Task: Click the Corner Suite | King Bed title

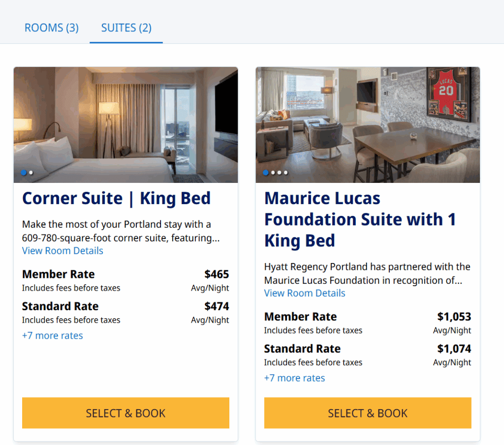Action: tap(116, 198)
